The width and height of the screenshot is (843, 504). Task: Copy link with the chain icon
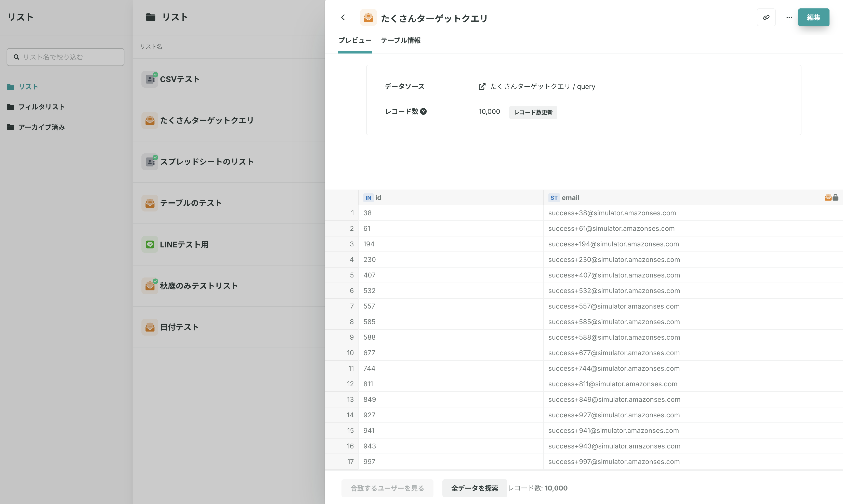click(766, 17)
